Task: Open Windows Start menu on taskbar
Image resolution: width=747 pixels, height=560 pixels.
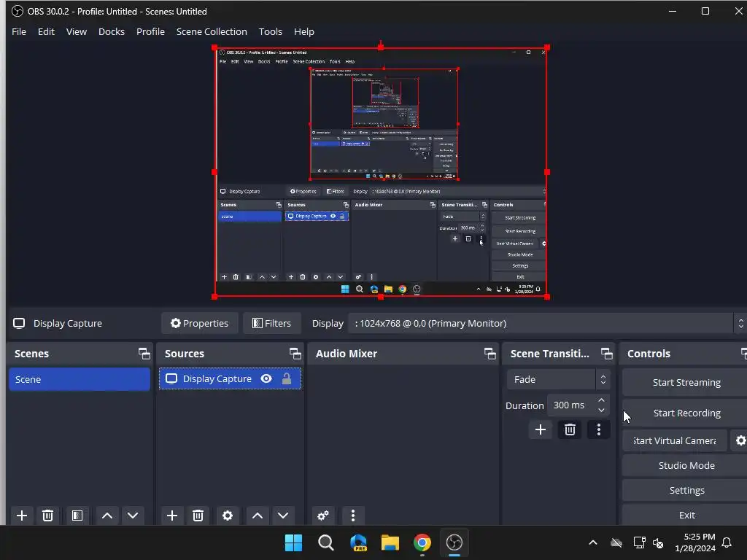Action: point(293,542)
